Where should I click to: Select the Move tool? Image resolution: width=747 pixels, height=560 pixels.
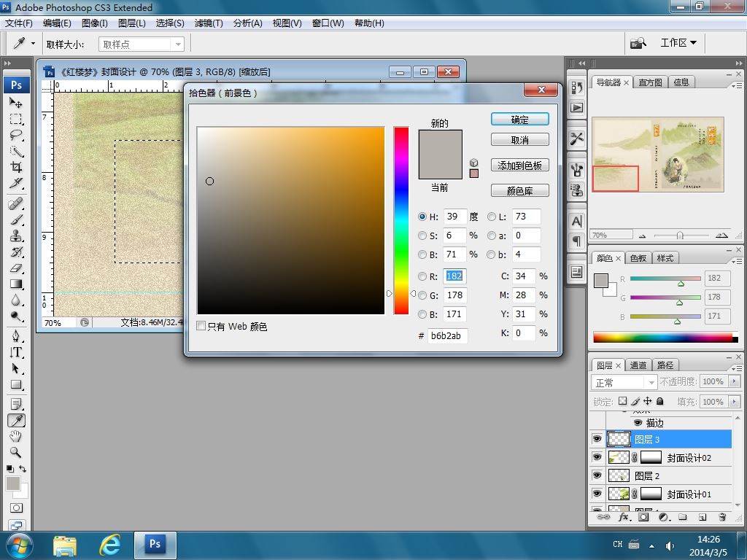pos(16,102)
